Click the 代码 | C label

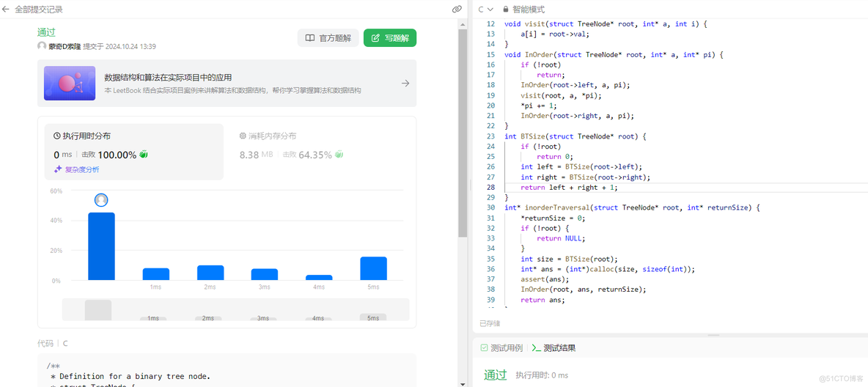53,343
